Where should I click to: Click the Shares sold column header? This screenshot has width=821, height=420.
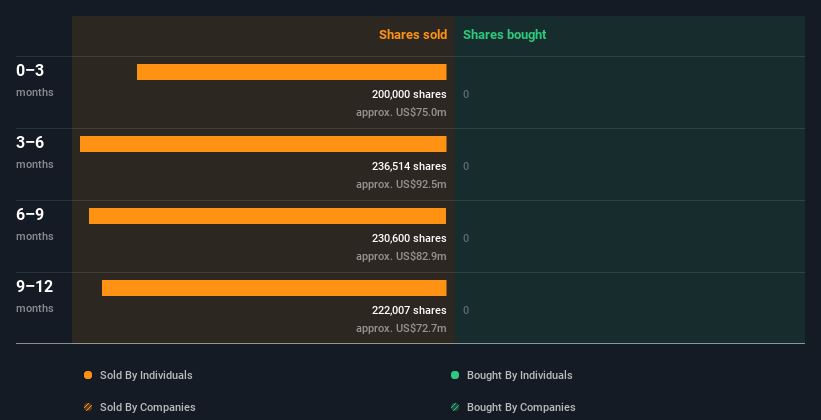(x=413, y=35)
